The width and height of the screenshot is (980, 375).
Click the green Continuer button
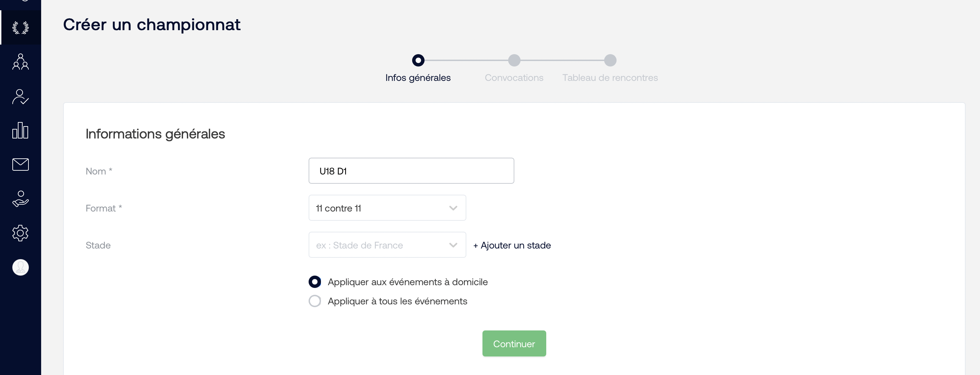pyautogui.click(x=514, y=343)
